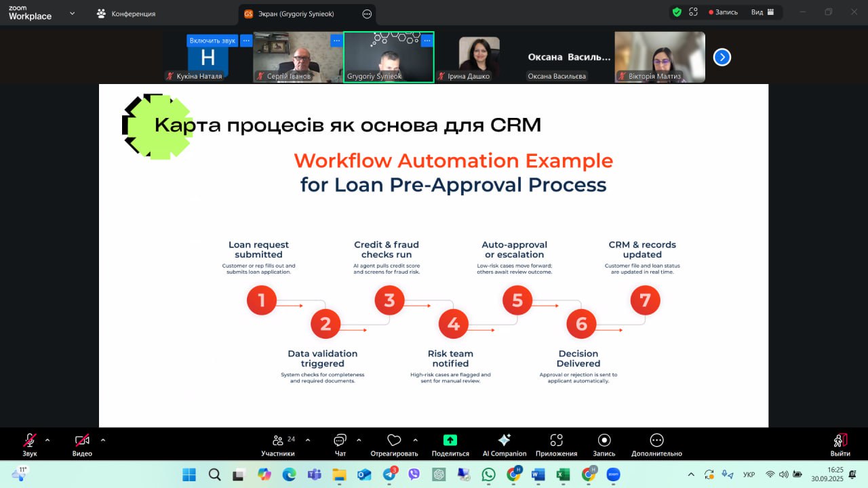Open options menu on Сергій Іванов tile
The image size is (868, 488).
pos(336,41)
